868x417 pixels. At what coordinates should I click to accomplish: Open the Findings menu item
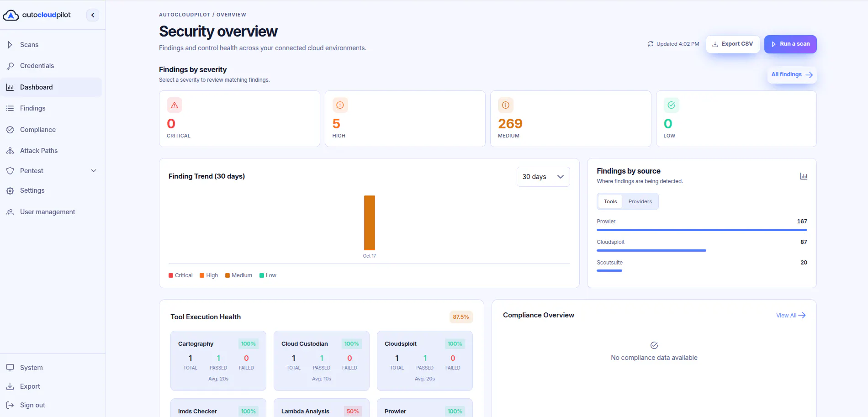[x=51, y=108]
